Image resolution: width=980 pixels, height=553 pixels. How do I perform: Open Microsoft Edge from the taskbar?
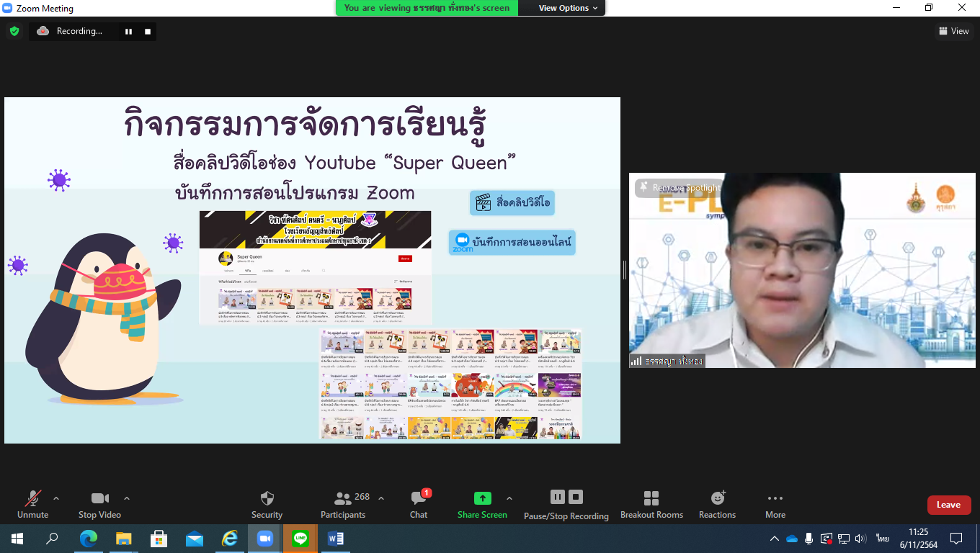click(x=89, y=538)
